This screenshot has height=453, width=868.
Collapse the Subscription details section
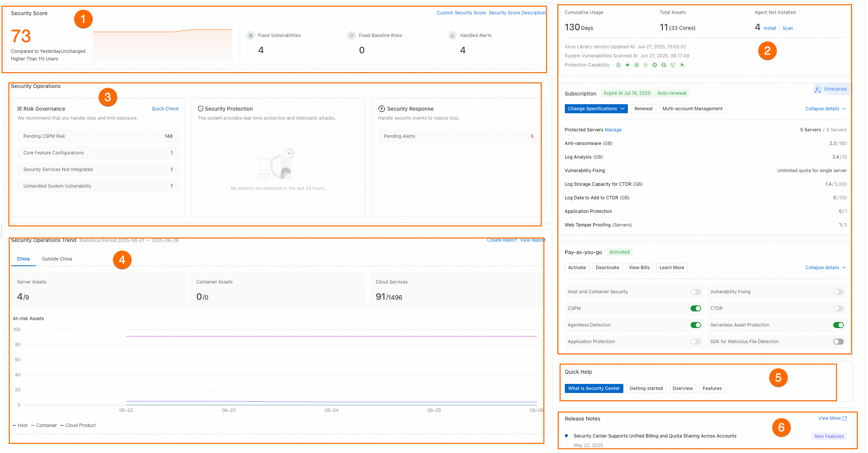click(825, 109)
